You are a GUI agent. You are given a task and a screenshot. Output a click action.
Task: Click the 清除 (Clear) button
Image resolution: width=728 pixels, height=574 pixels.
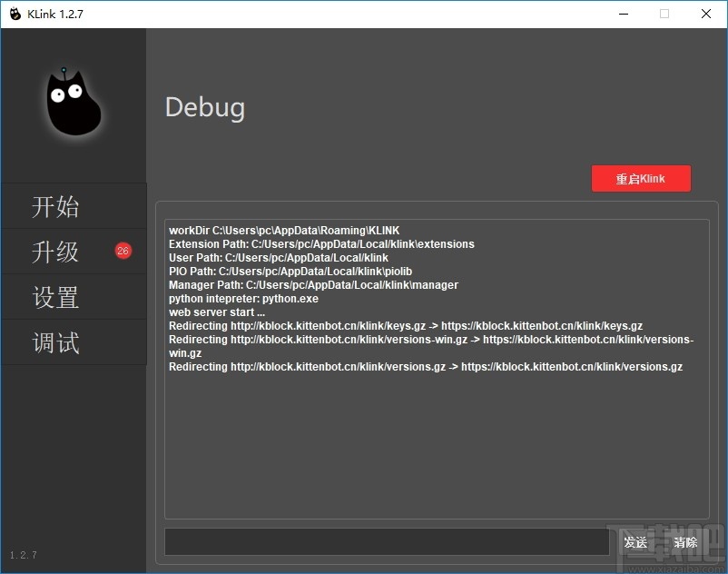click(x=685, y=542)
